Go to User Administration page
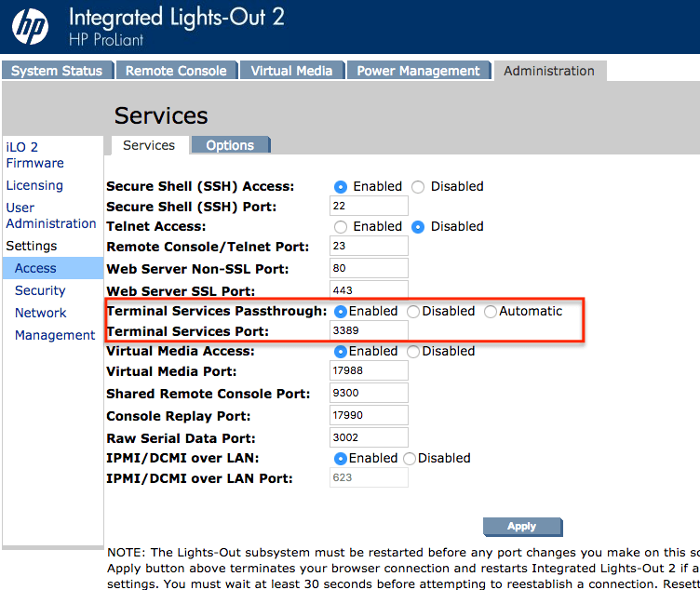 [51, 216]
